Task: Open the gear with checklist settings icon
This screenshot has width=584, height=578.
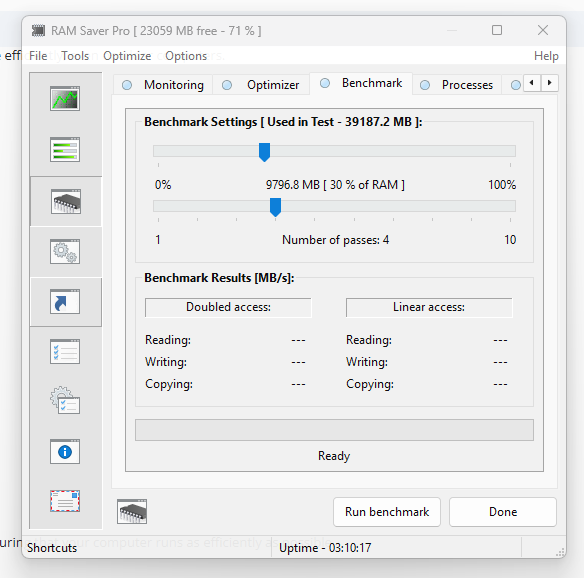Action: coord(65,400)
